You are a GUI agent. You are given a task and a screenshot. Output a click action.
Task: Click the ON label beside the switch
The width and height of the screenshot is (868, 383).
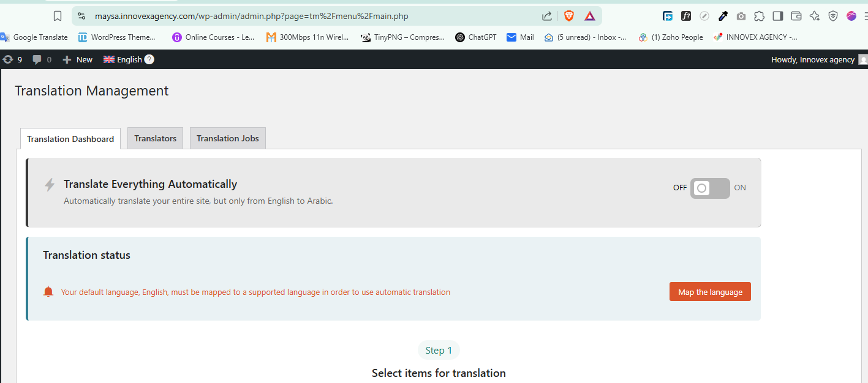click(740, 188)
